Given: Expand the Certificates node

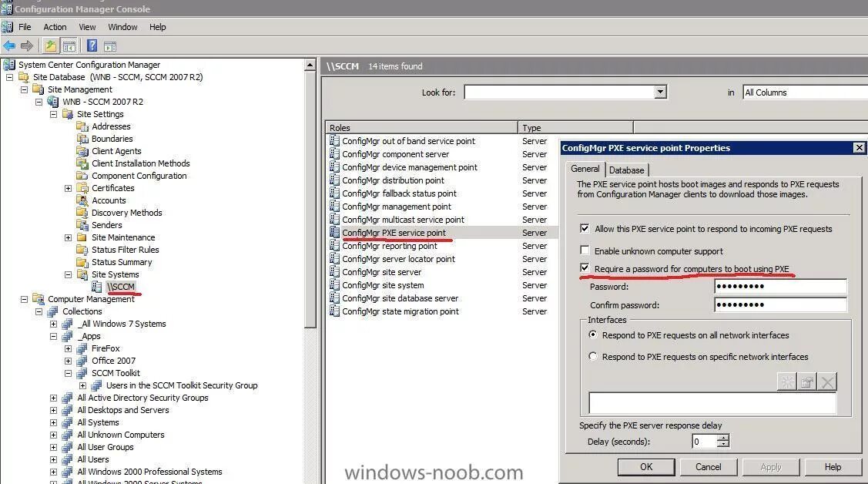Looking at the screenshot, I should pyautogui.click(x=68, y=188).
